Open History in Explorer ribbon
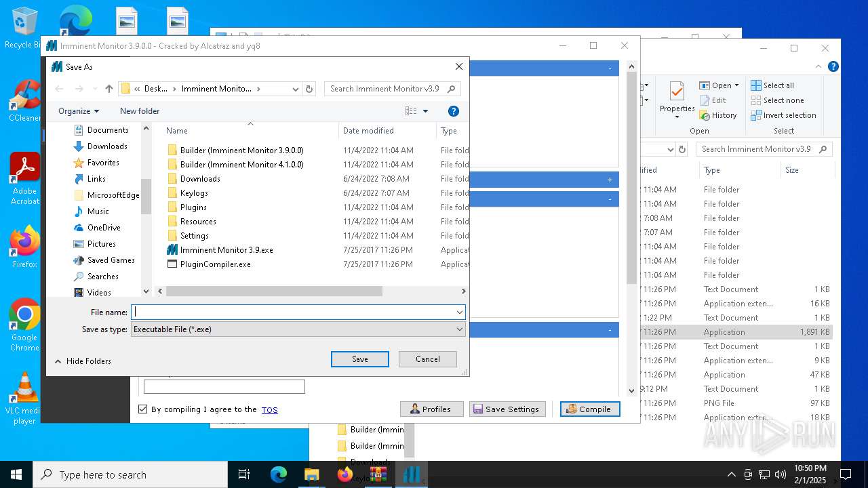Screen dimensions: 868x488 718,115
